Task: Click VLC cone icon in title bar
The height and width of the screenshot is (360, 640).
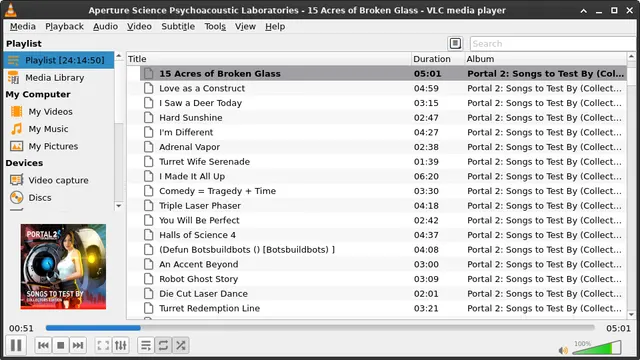Action: (11, 10)
